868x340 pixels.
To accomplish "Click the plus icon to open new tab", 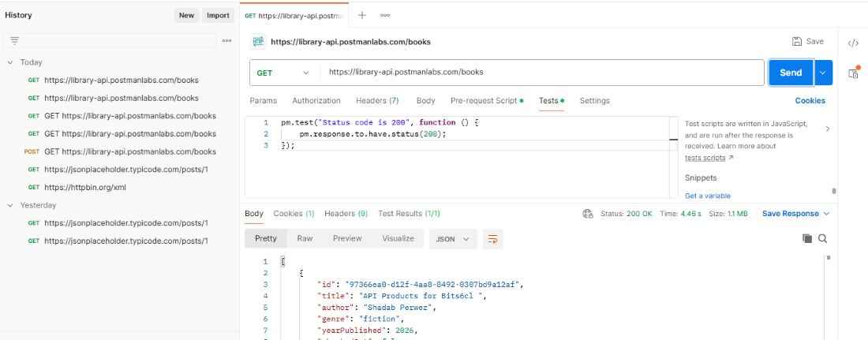I will 362,16.
